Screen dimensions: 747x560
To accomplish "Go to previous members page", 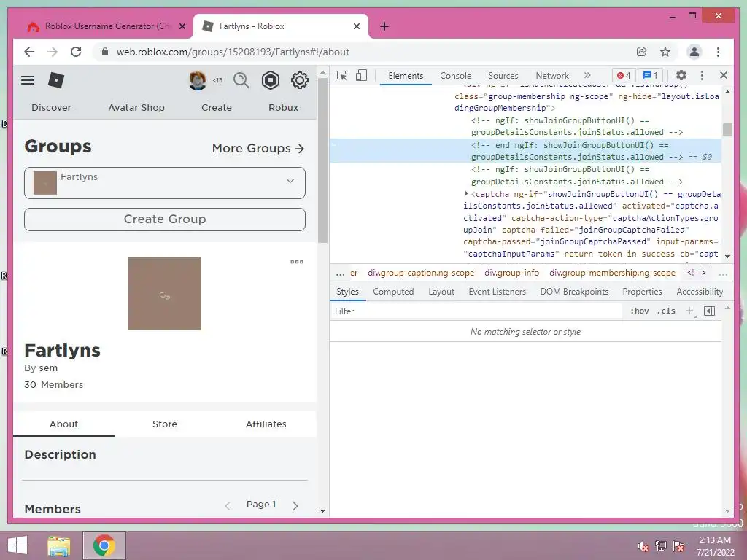I will (x=228, y=506).
